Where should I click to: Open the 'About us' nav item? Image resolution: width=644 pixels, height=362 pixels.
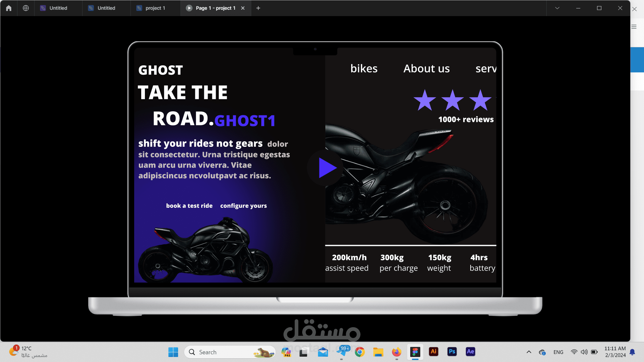tap(426, 68)
